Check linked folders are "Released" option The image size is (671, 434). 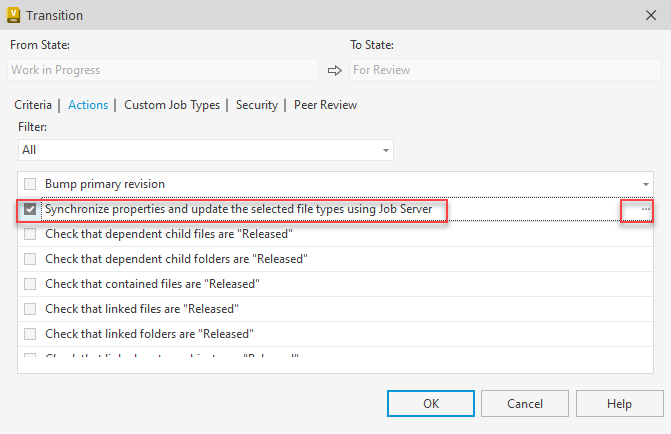click(30, 334)
